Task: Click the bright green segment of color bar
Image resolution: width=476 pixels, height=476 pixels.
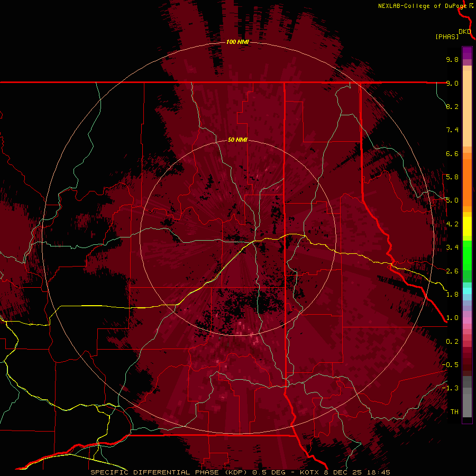Action: pos(467,255)
